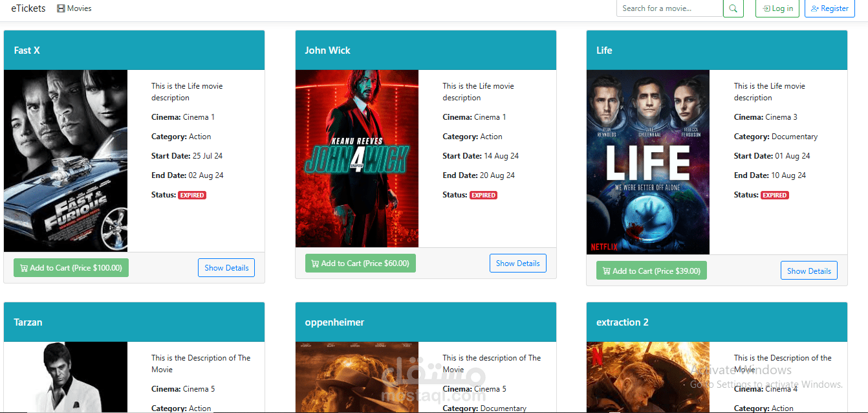Click Life start date 01 Aug 24
Image resolution: width=868 pixels, height=413 pixels.
point(792,156)
